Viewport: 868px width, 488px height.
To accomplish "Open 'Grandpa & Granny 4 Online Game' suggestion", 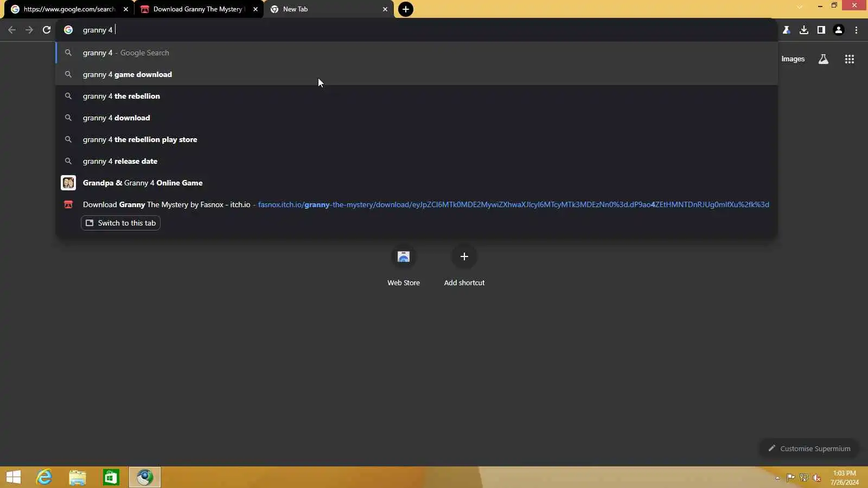I will (417, 183).
